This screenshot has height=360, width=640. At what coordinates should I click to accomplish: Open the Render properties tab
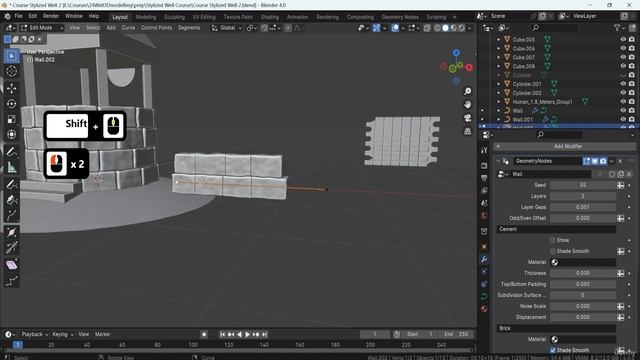point(484,166)
